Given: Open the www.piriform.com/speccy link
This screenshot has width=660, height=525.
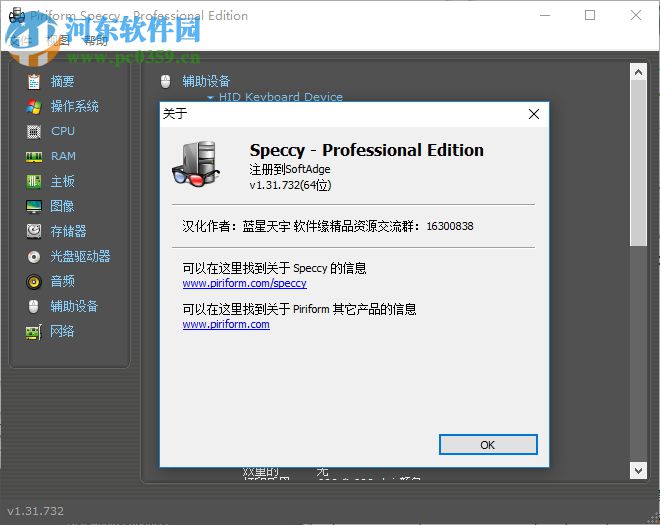Looking at the screenshot, I should pos(245,283).
